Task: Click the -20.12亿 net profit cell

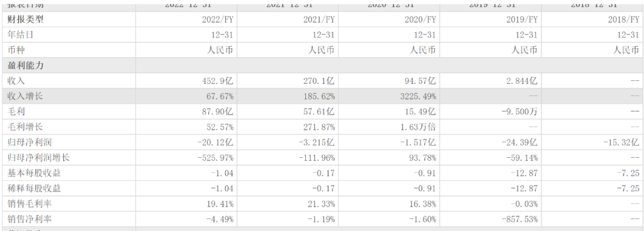Action: pos(215,142)
